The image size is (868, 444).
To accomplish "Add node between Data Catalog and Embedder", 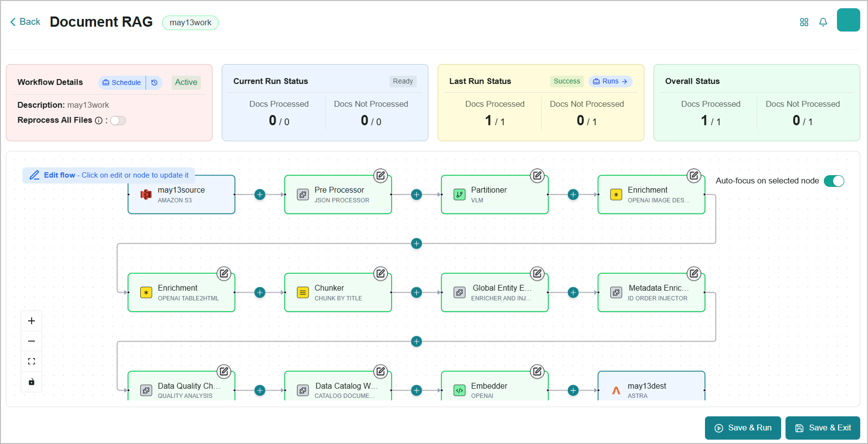I will point(416,391).
